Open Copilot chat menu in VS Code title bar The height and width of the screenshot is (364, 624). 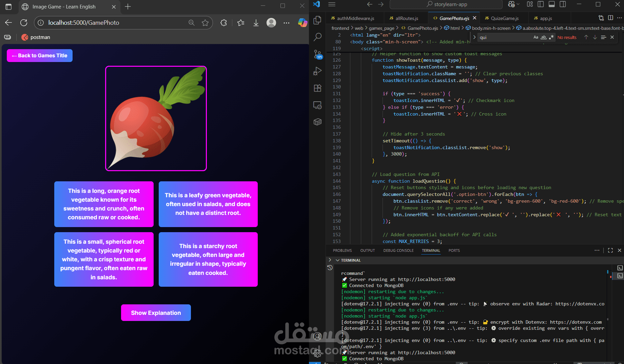click(513, 4)
